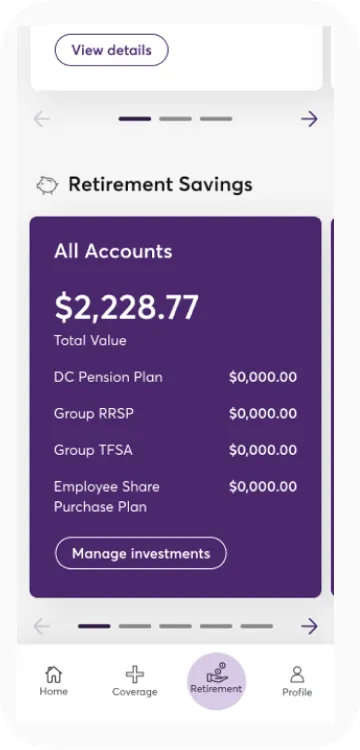The height and width of the screenshot is (750, 360).
Task: Go to next card with upper right arrow
Action: (309, 119)
